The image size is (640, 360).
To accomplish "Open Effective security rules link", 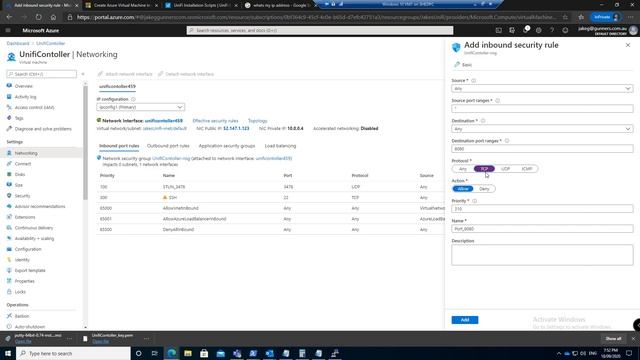I will (215, 121).
